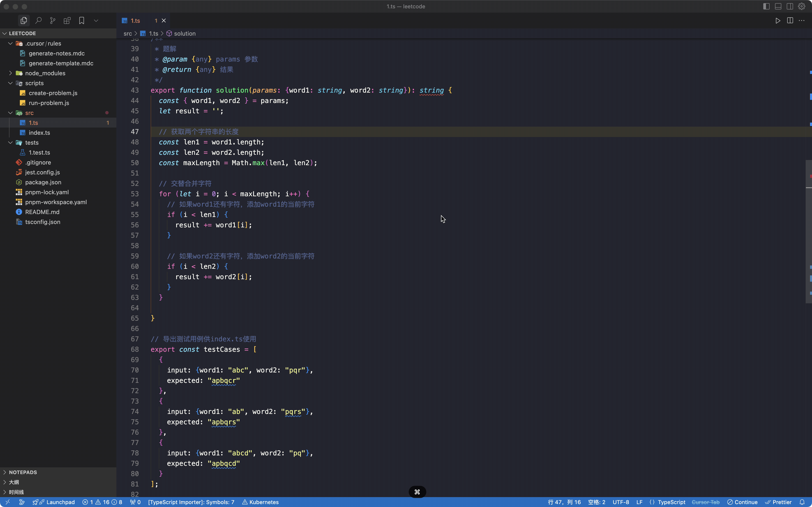Expand the NOTEPADS section
The width and height of the screenshot is (812, 507).
(23, 472)
